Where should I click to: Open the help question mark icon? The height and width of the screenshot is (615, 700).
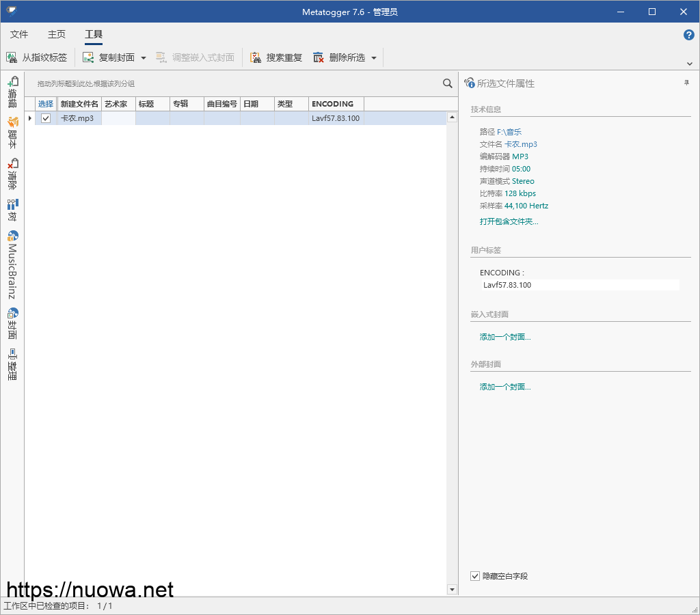click(688, 35)
